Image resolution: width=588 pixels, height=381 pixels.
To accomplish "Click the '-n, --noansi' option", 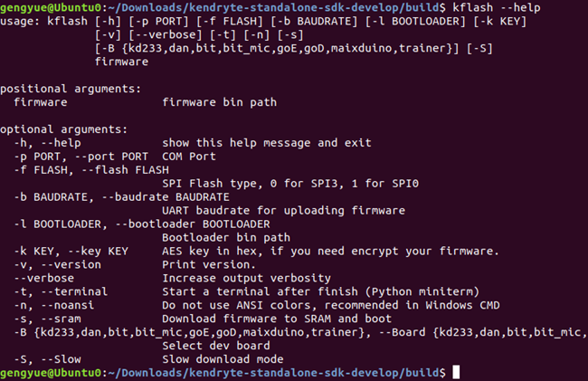I will tap(54, 305).
